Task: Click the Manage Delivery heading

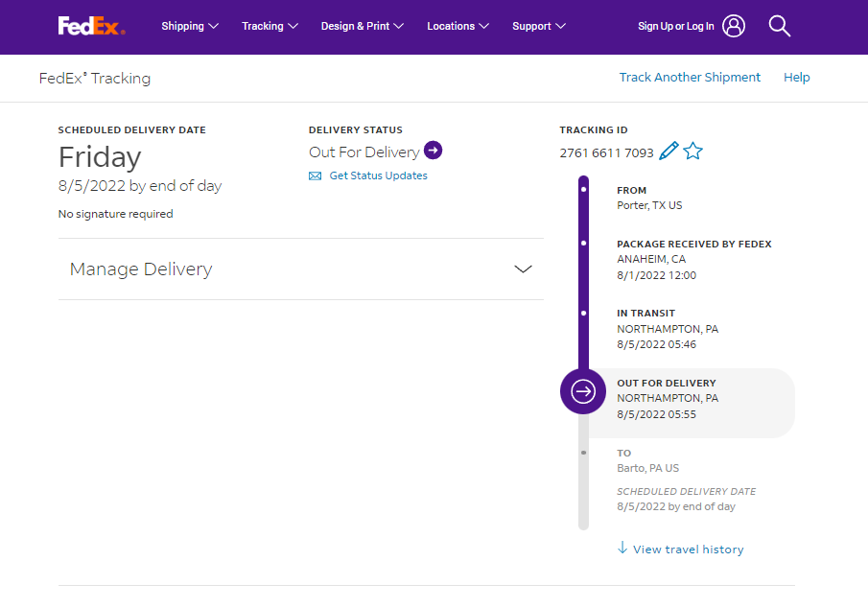Action: [141, 269]
